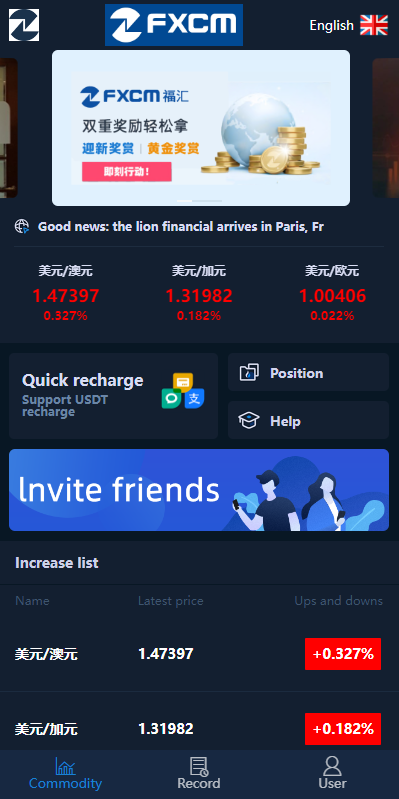Select the 美元/欧元 ticker card showing 1.00406
This screenshot has width=399, height=799.
(332, 293)
